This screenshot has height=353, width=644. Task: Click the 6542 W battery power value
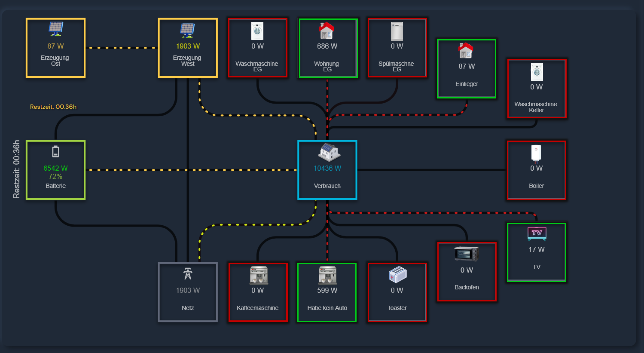(55, 168)
